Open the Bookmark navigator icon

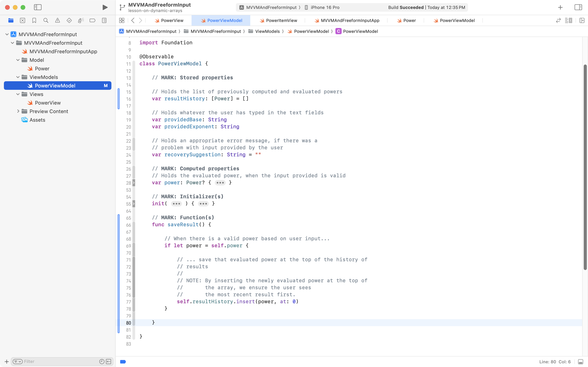(x=34, y=20)
